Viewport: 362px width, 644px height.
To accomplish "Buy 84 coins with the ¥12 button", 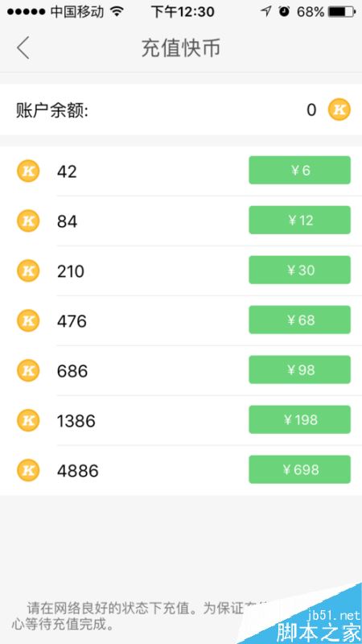I will click(299, 220).
